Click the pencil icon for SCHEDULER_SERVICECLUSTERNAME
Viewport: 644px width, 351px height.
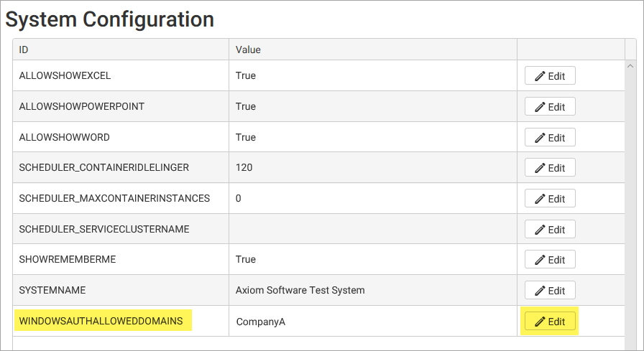pyautogui.click(x=540, y=230)
